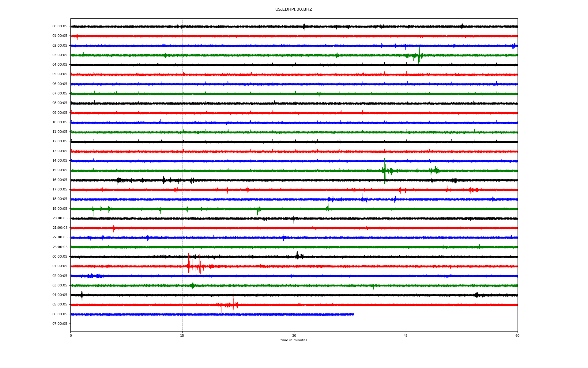
Task: Select the 14:00:05 row label
Action: (x=60, y=161)
